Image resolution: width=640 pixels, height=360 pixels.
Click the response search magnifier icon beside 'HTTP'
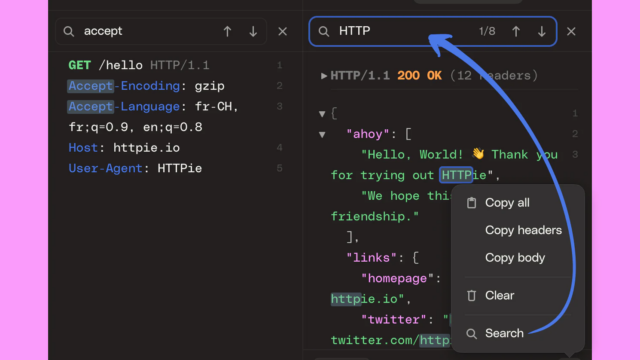[x=324, y=31]
